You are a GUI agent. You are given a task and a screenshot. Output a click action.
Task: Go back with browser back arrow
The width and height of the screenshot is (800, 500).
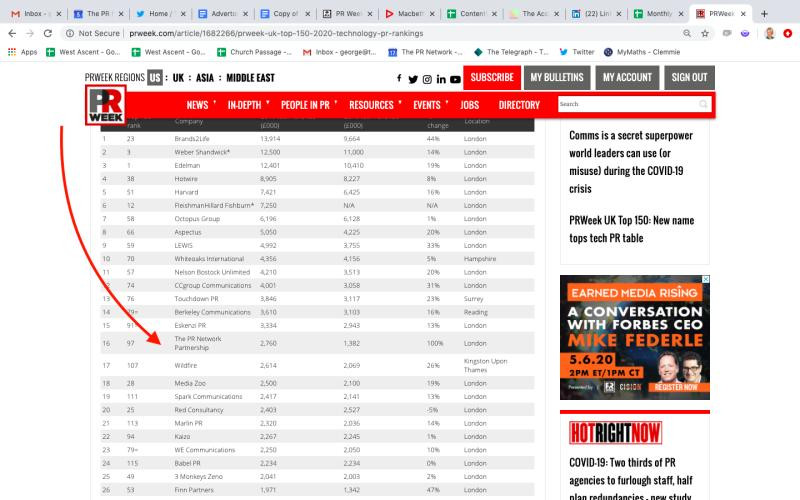pyautogui.click(x=12, y=33)
